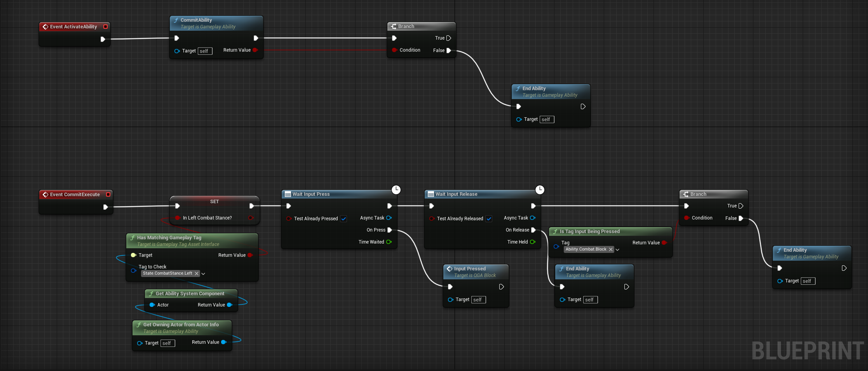The width and height of the screenshot is (868, 371).
Task: Click top Branch False output pin
Action: click(449, 51)
